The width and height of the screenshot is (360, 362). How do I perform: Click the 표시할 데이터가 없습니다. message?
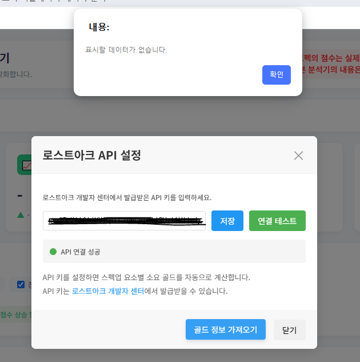click(x=126, y=50)
